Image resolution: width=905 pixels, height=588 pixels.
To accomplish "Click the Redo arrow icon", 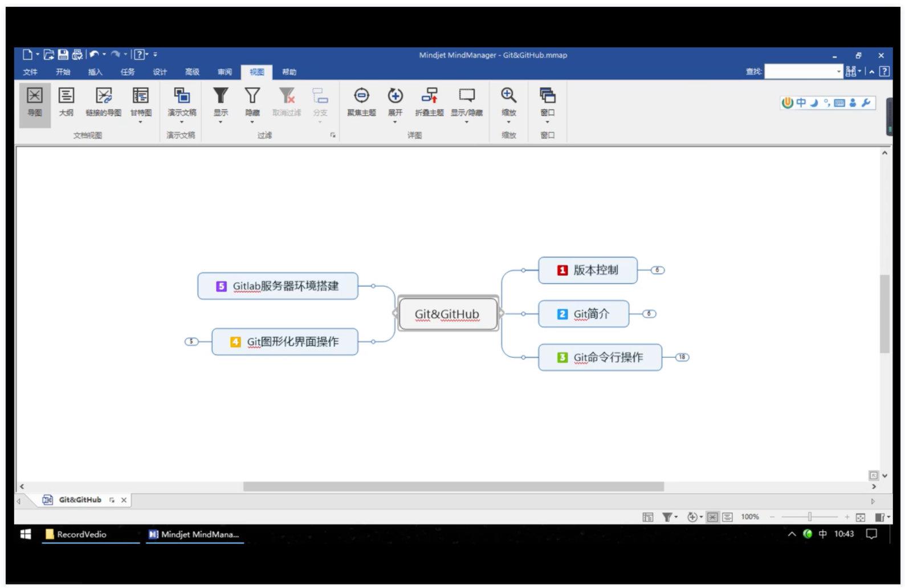I will coord(116,55).
